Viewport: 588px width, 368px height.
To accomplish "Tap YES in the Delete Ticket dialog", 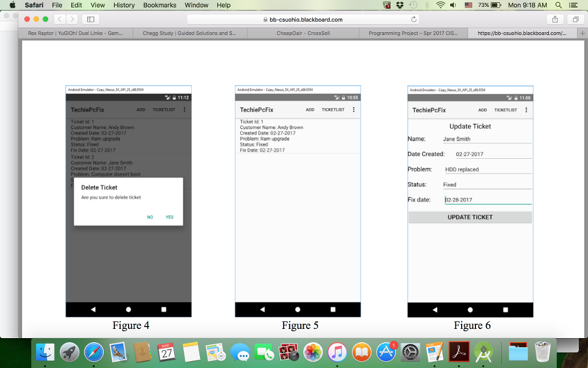I will pyautogui.click(x=169, y=217).
